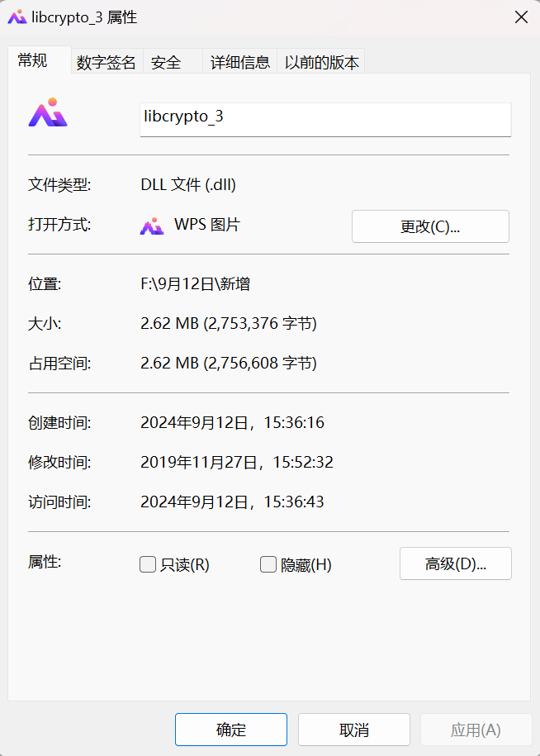The width and height of the screenshot is (540, 756).
Task: Switch to the 安全 tab
Action: click(x=166, y=61)
